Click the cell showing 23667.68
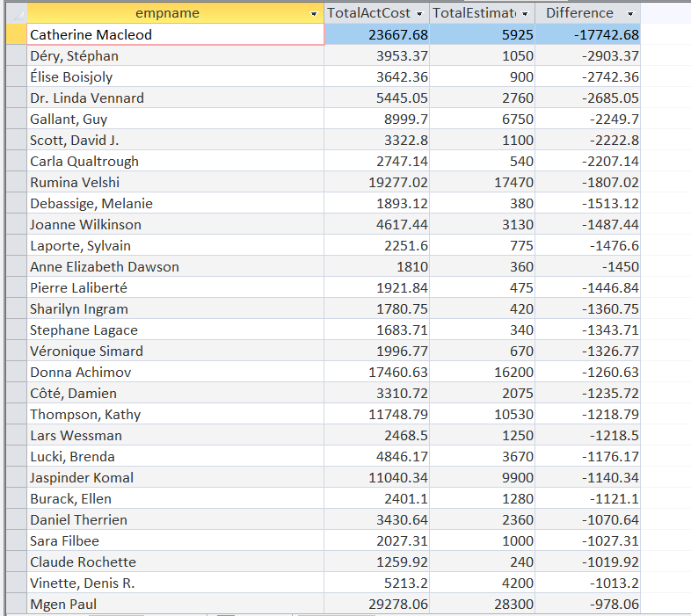This screenshot has width=691, height=616. pyautogui.click(x=377, y=34)
